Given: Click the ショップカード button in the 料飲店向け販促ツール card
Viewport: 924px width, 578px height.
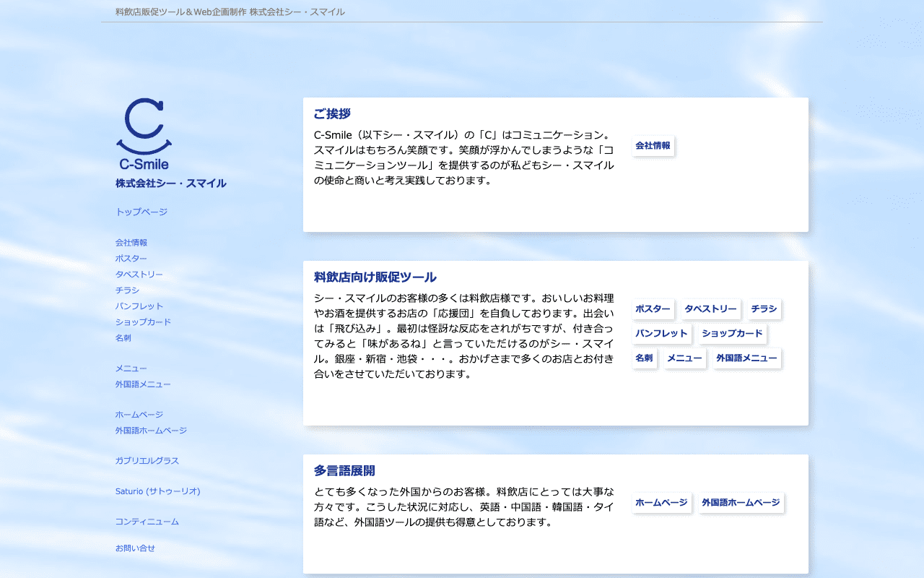Looking at the screenshot, I should click(732, 334).
